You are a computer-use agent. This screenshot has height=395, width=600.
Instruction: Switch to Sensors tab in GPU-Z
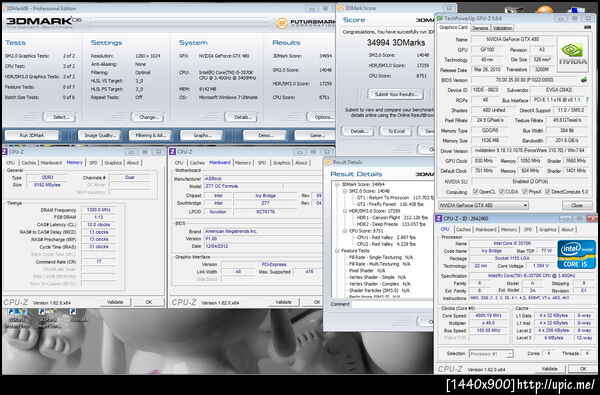[x=480, y=28]
